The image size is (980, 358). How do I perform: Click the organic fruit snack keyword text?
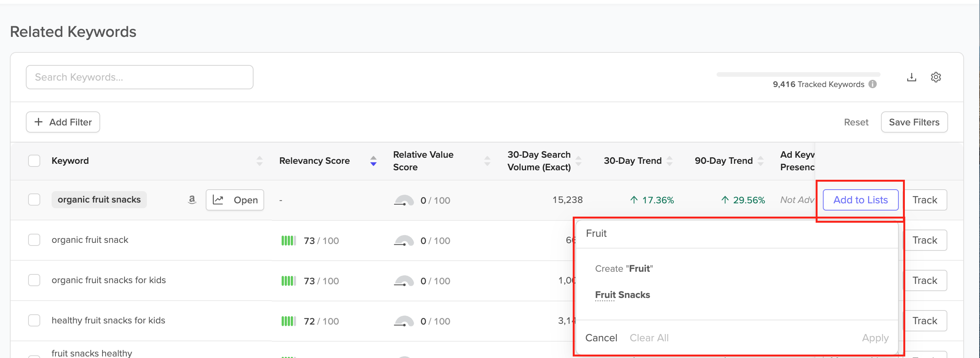[90, 240]
